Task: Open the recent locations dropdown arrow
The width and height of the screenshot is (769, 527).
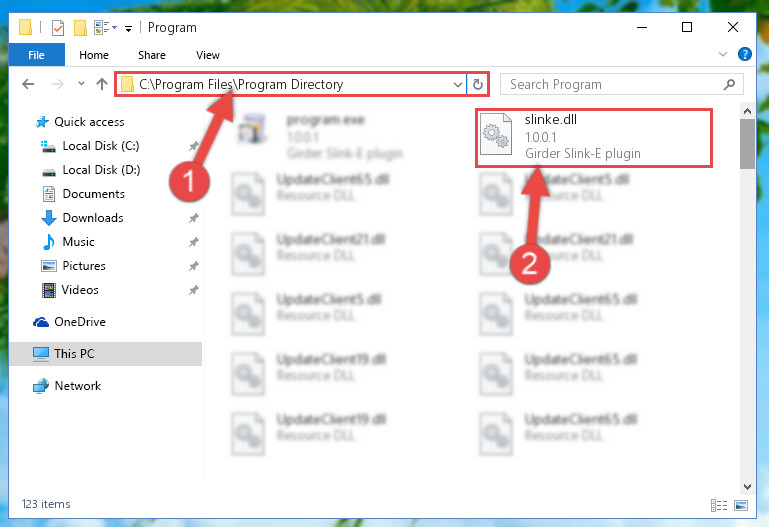Action: (81, 84)
